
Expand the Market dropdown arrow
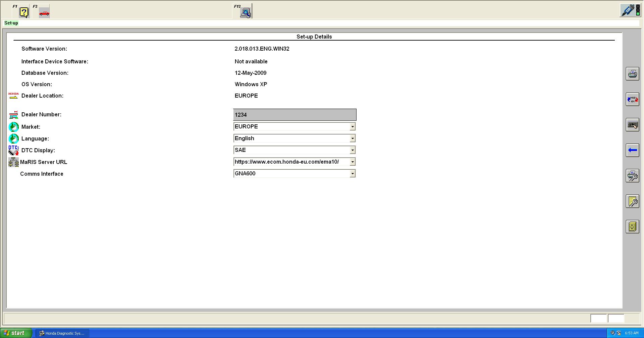pos(352,127)
